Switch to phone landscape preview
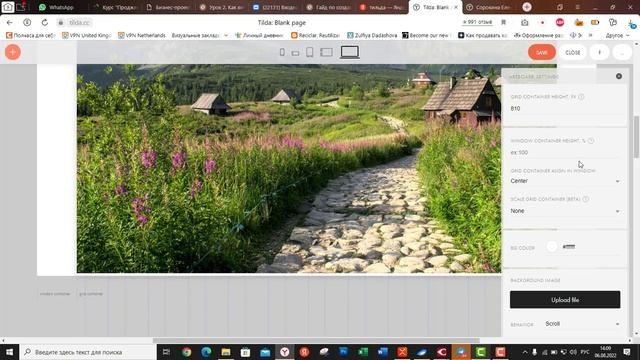The height and width of the screenshot is (360, 640). point(296,53)
